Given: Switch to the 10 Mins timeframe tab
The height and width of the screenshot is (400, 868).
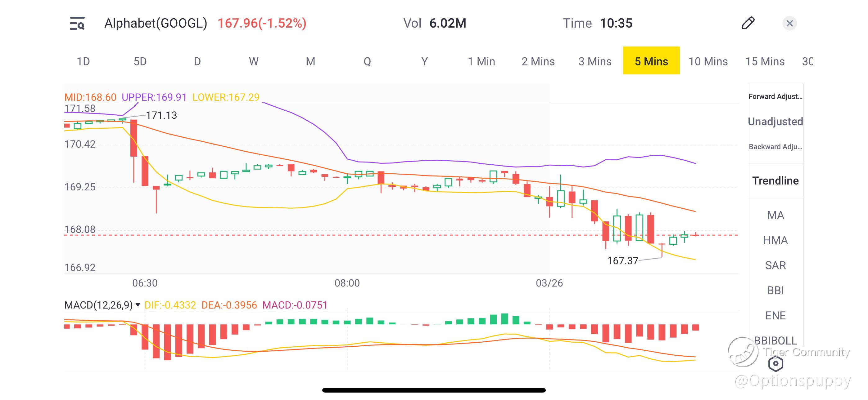Looking at the screenshot, I should [708, 61].
